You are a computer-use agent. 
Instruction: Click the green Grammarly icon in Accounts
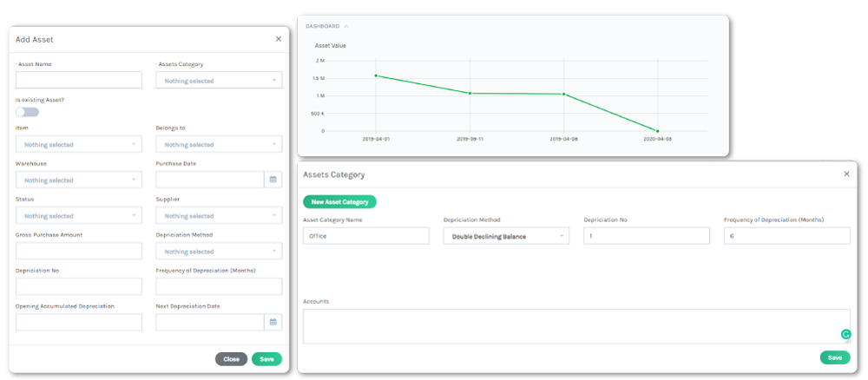[845, 335]
